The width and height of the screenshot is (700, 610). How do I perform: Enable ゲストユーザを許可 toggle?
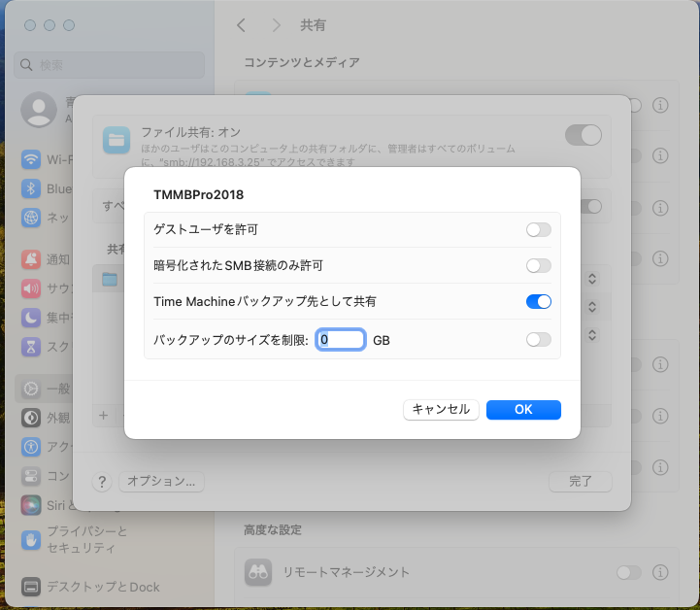538,230
